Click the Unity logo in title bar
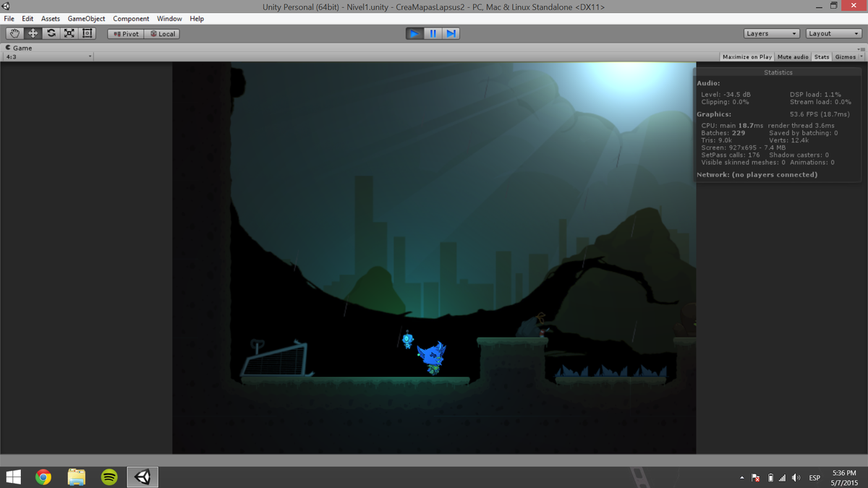Viewport: 868px width, 488px height. pyautogui.click(x=7, y=7)
